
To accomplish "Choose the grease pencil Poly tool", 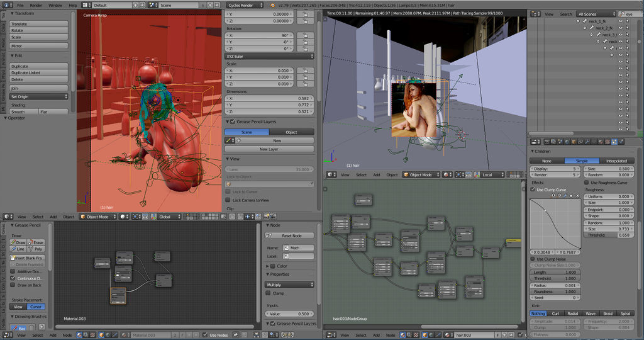I will click(x=36, y=249).
